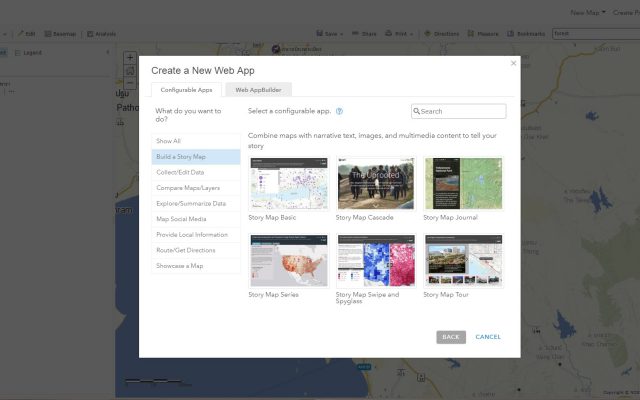
Task: Click the help icon beside Select a configurable app
Action: (339, 111)
